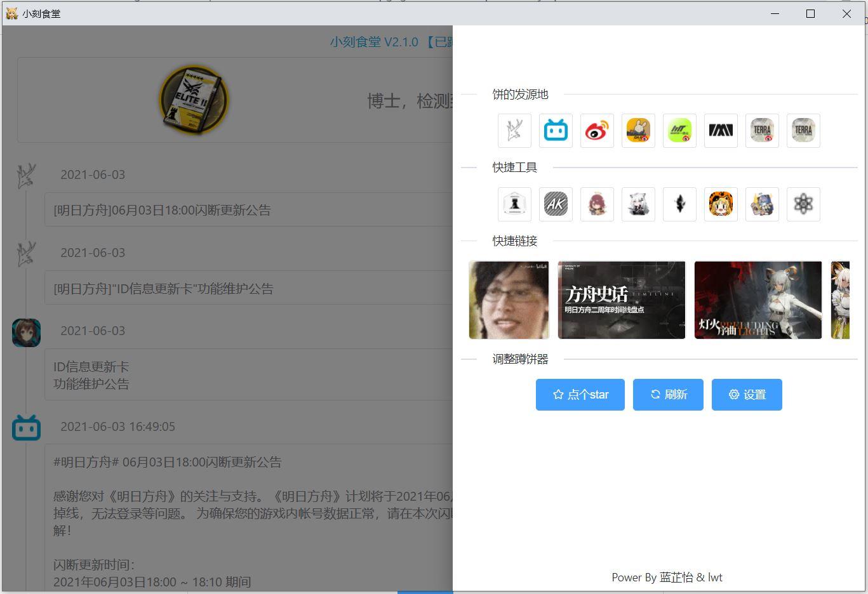Open the 方舟史话 timeline quick link
This screenshot has width=868, height=594.
coord(622,300)
